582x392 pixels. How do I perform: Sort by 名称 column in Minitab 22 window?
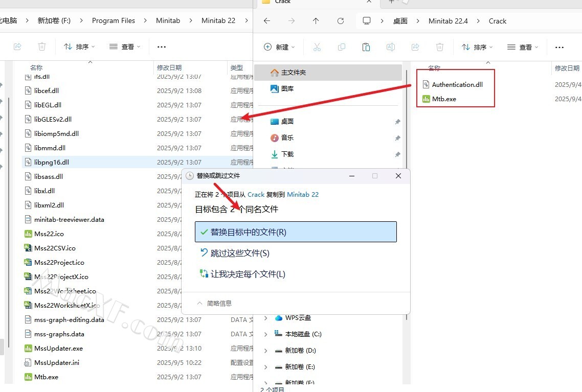tap(36, 67)
